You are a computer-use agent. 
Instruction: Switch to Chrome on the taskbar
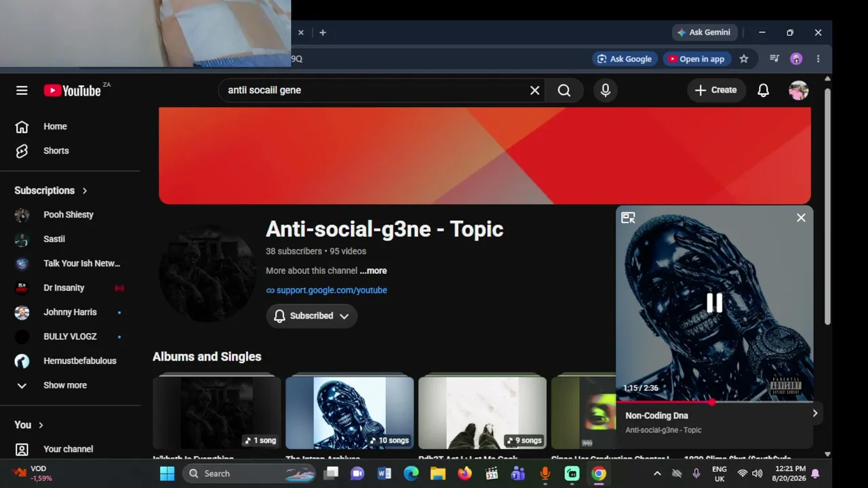pos(599,474)
